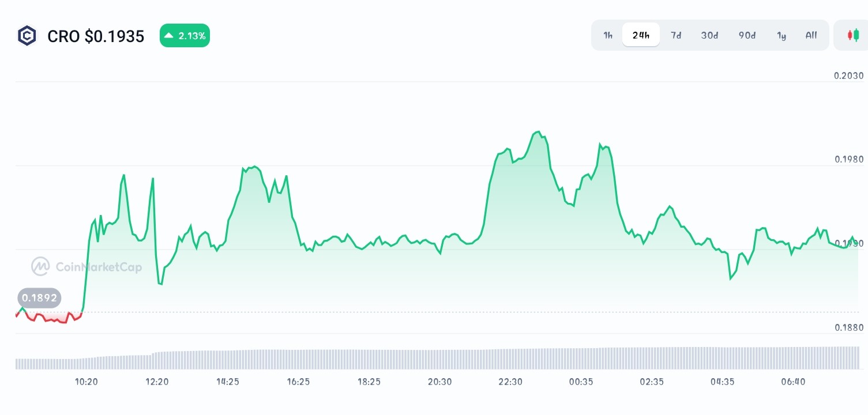Click the 10:20 time axis label
The image size is (868, 415).
point(87,382)
